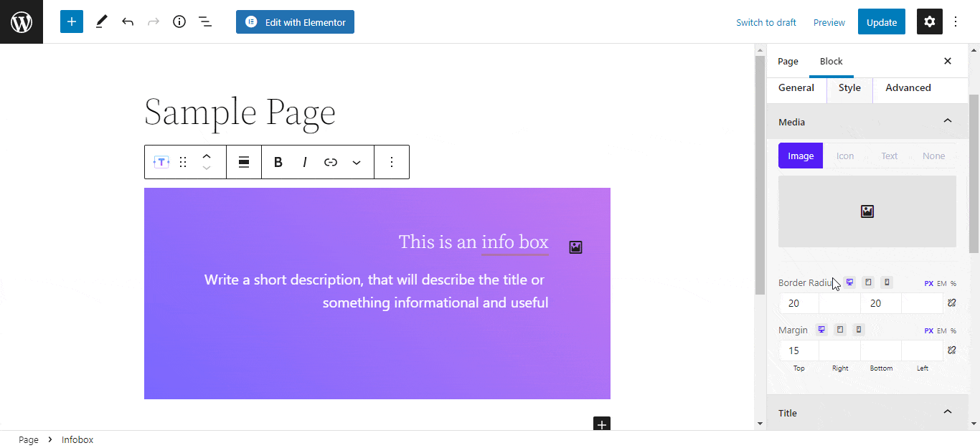Choose Text media type
Screen dimensions: 980x448
(890, 156)
